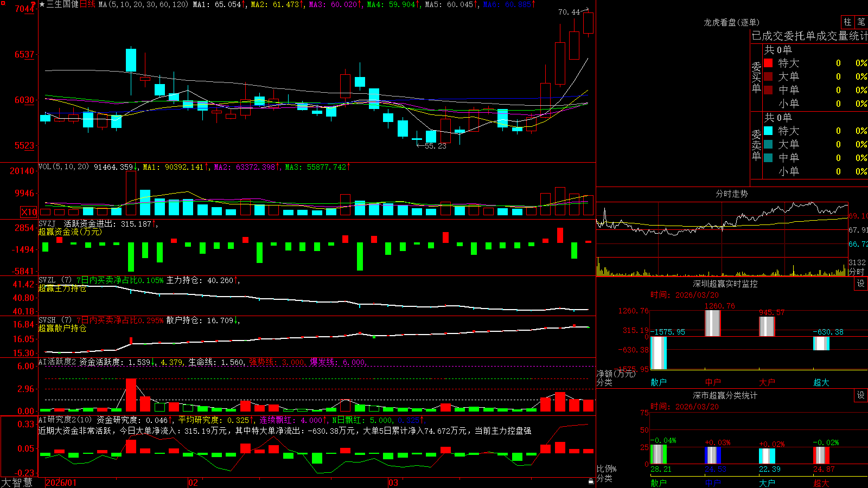Click the 超大 label in 深圳超赢实时监控
868x488 pixels.
point(821,382)
